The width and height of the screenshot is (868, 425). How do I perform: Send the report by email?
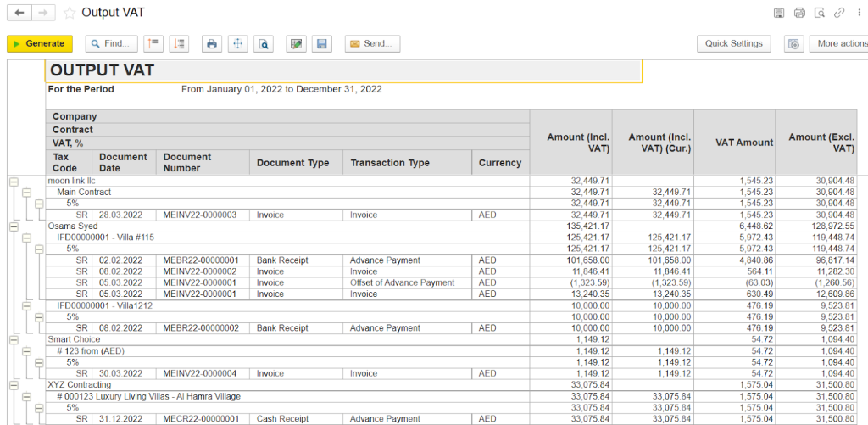372,43
